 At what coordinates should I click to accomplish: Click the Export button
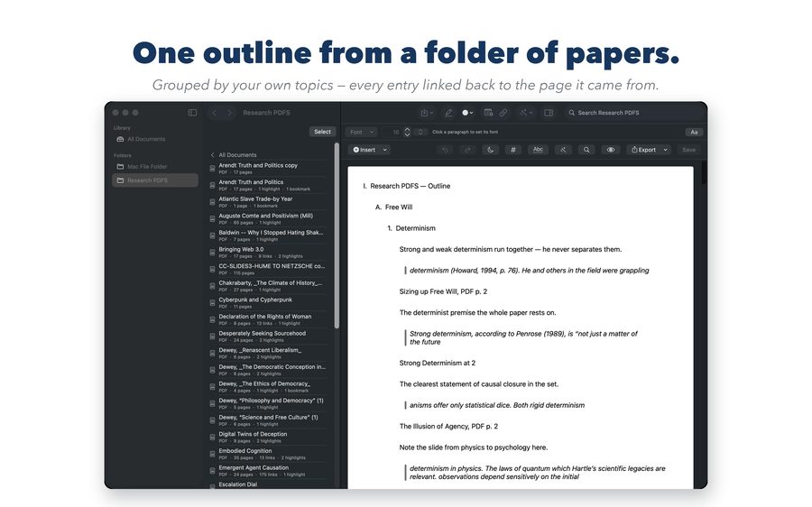pyautogui.click(x=643, y=150)
